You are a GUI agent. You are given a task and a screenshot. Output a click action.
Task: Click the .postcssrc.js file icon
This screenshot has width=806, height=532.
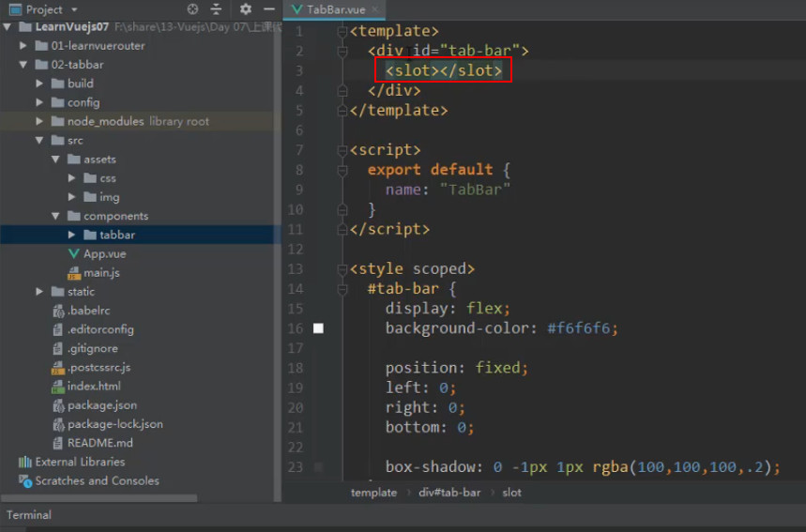click(57, 368)
